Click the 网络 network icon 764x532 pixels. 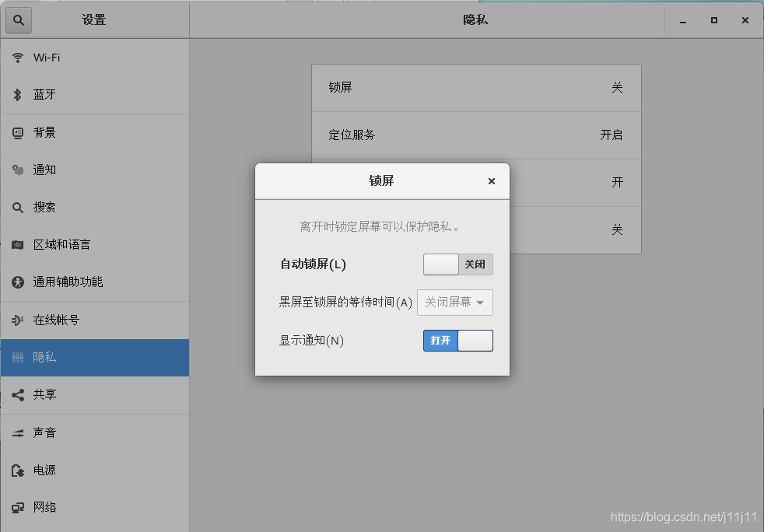point(18,508)
